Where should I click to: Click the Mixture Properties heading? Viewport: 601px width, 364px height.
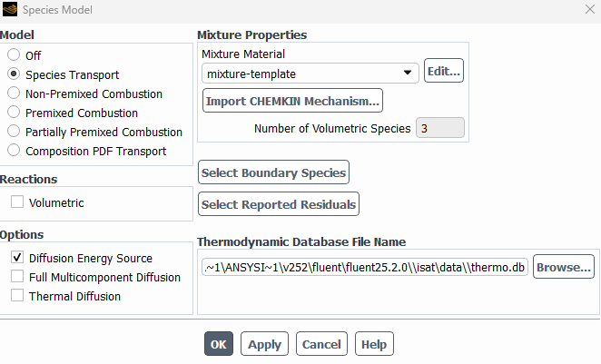click(251, 34)
